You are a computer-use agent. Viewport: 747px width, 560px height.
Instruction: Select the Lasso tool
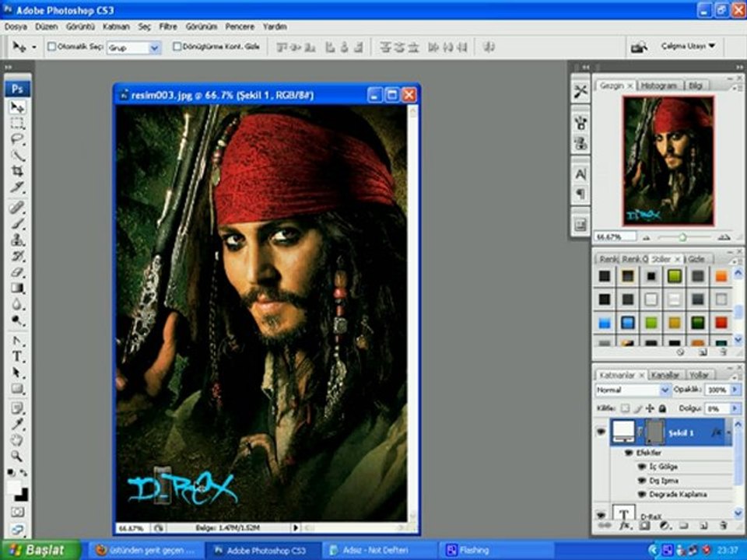coord(18,139)
